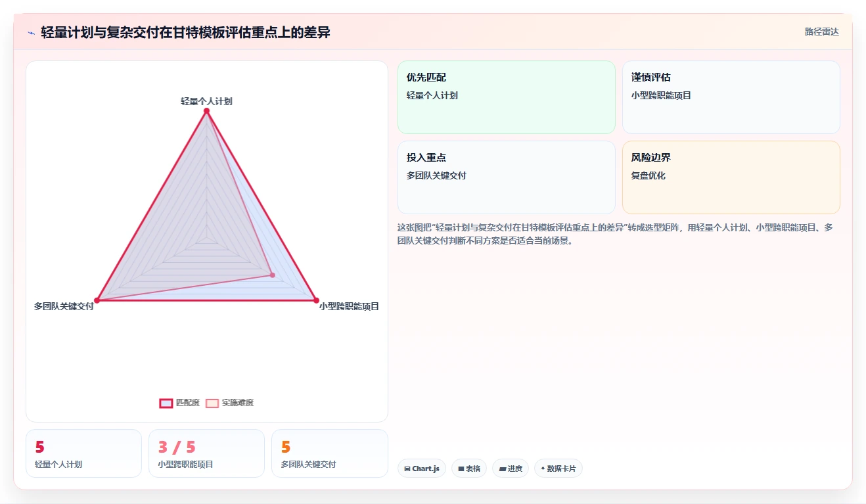Select the 进度 tag chip

[x=511, y=469]
